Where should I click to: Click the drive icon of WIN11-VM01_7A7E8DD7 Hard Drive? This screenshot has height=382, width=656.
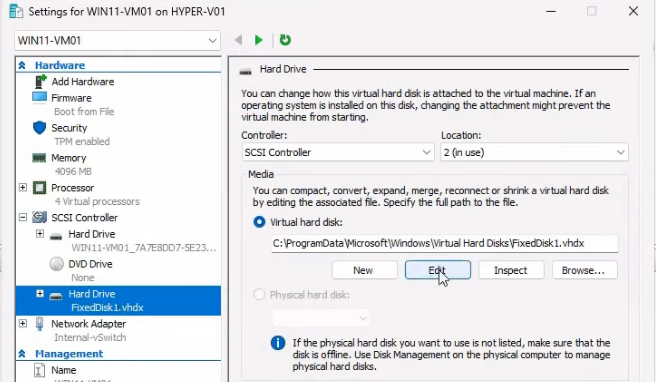pyautogui.click(x=56, y=237)
